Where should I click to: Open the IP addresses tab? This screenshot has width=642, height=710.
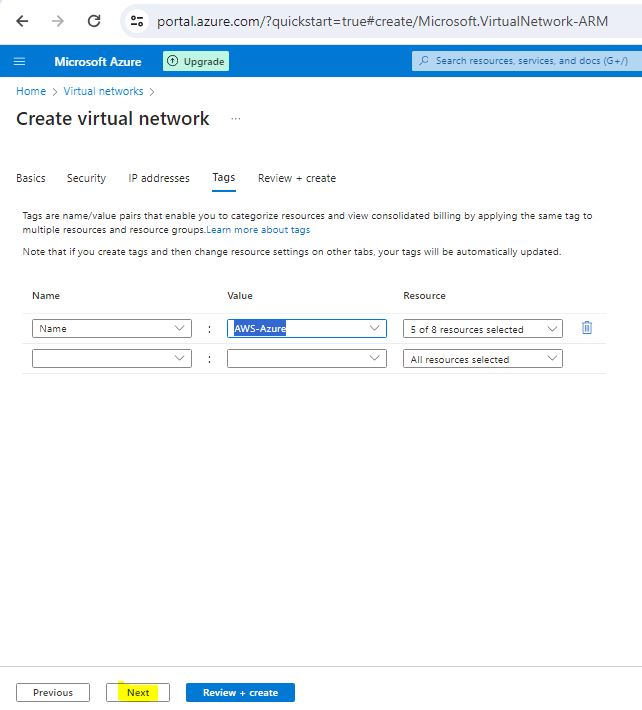click(159, 178)
